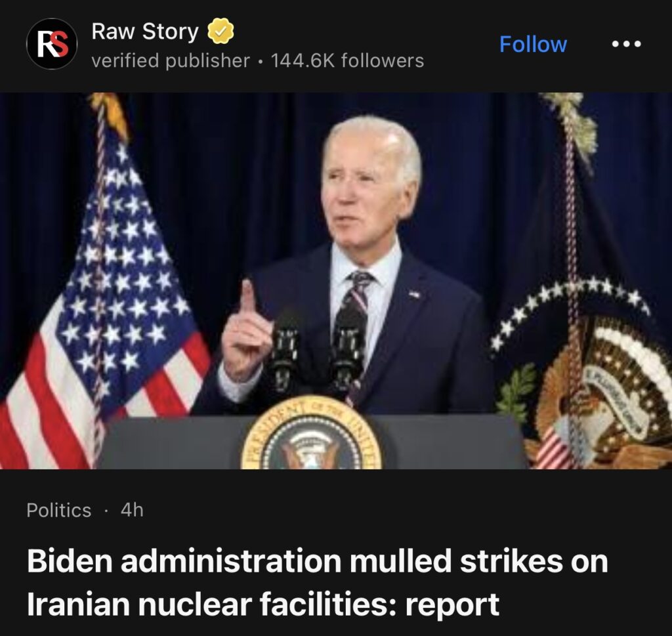Click the flag lapel pin on the suit
The height and width of the screenshot is (636, 672).
click(414, 294)
